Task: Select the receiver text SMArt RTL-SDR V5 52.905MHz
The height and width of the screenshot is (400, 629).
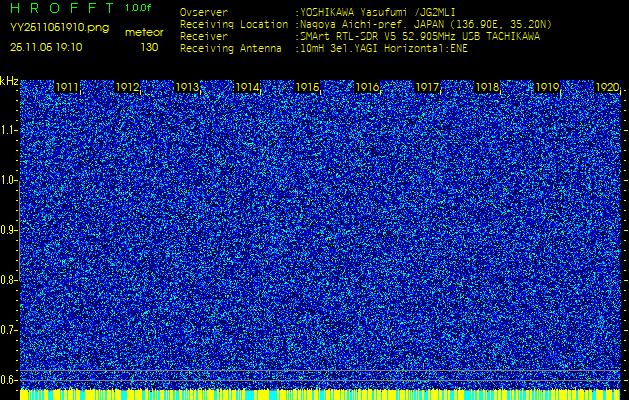Action: coord(379,37)
